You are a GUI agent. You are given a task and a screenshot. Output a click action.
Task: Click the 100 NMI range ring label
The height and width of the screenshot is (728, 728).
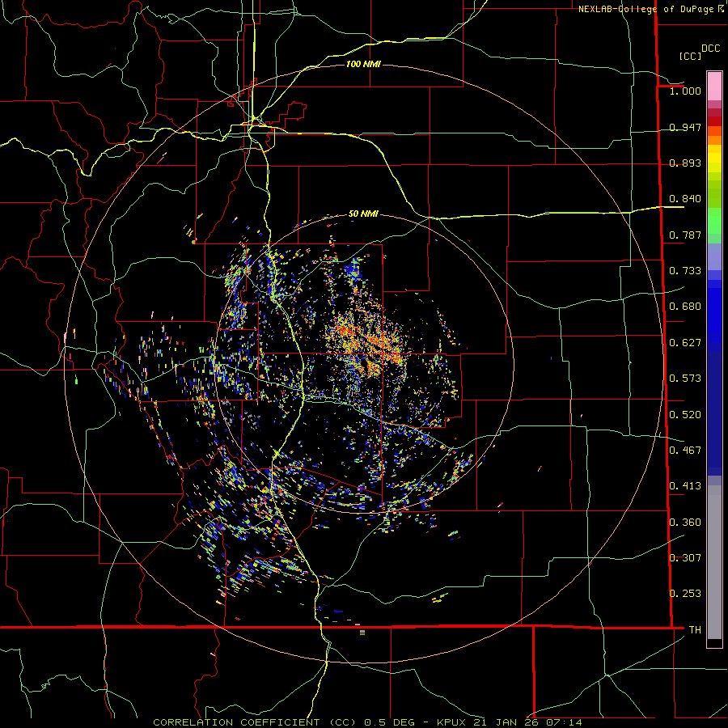tap(363, 64)
